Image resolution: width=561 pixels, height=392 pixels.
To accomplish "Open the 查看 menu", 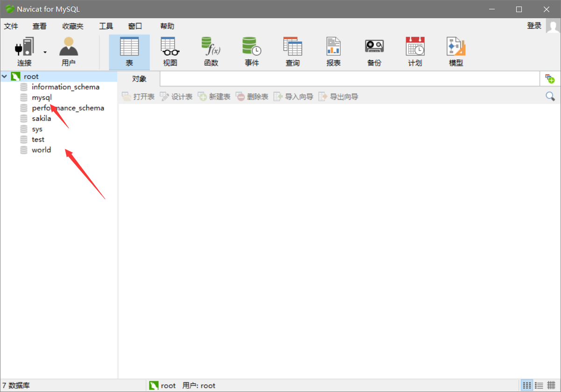I will [40, 26].
